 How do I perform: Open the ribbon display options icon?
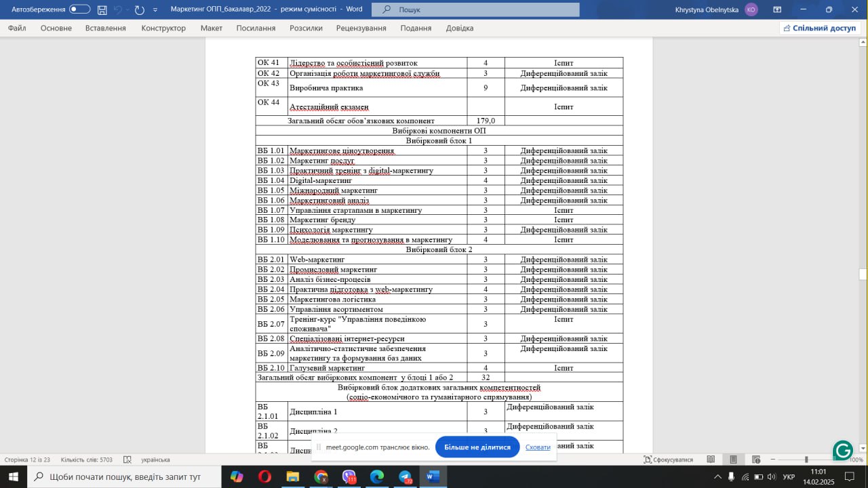(x=777, y=9)
